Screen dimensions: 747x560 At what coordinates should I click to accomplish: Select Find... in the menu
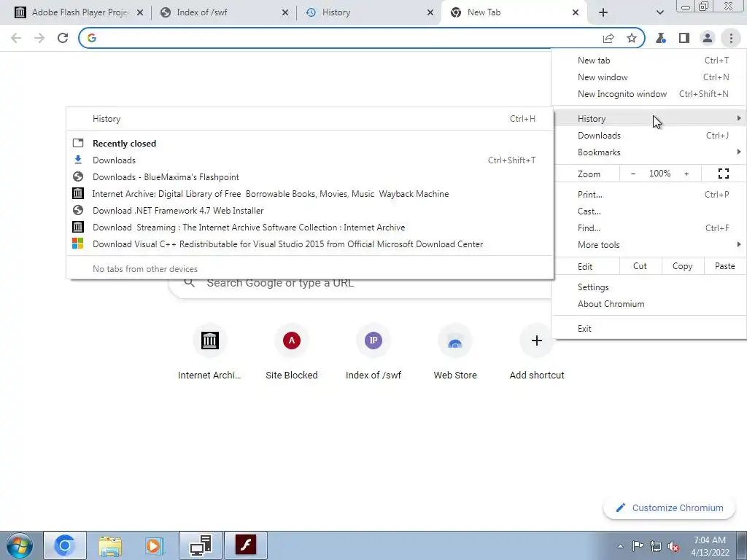tap(649, 228)
